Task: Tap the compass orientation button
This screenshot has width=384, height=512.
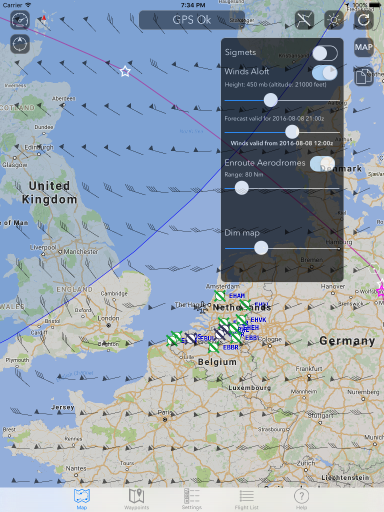Action: tap(20, 44)
